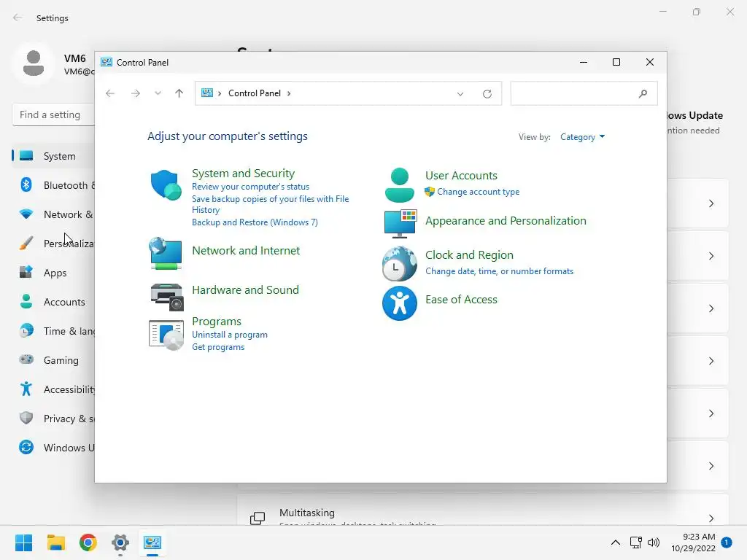
Task: Click Uninstall a program link
Action: point(230,335)
